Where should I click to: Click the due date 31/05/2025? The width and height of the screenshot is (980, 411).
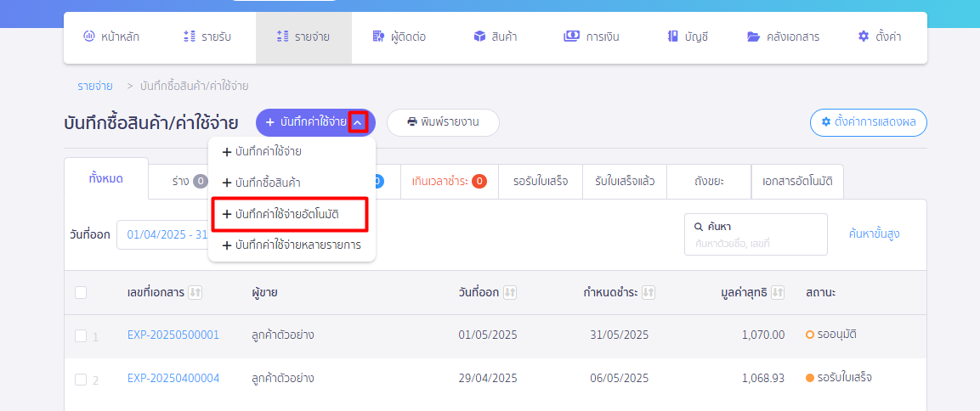(620, 335)
